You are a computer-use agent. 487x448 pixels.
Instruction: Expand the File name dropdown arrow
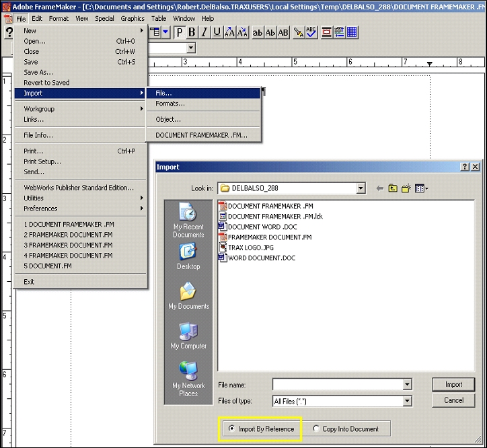407,385
